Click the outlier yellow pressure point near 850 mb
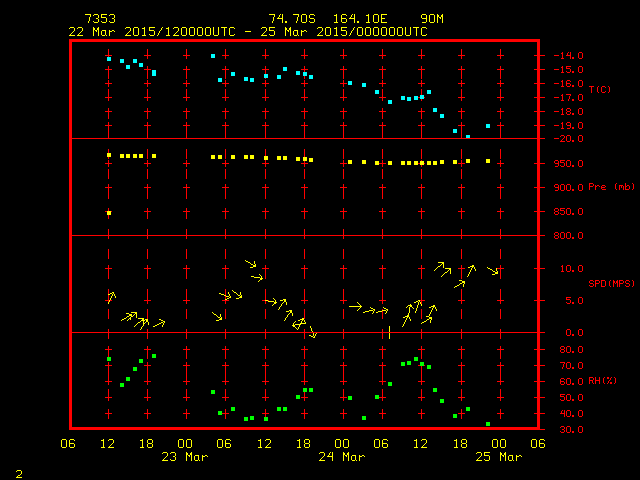Viewport: 640px width, 480px height. coord(109,213)
